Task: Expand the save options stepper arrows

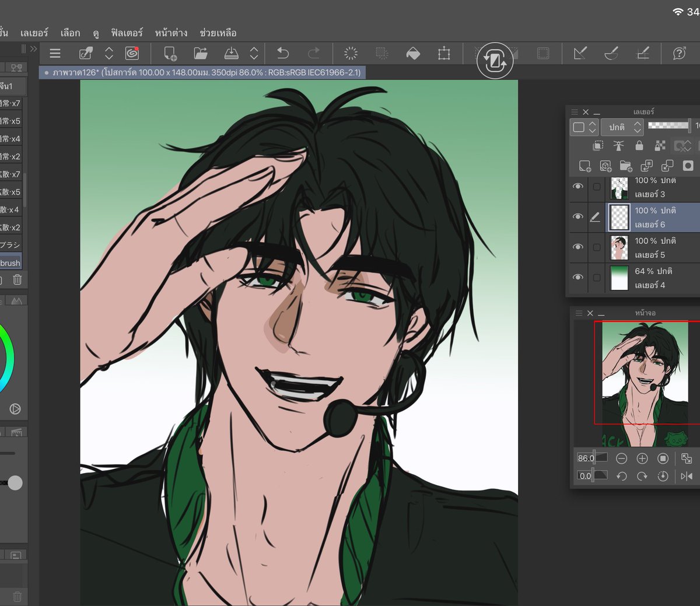Action: [x=254, y=54]
